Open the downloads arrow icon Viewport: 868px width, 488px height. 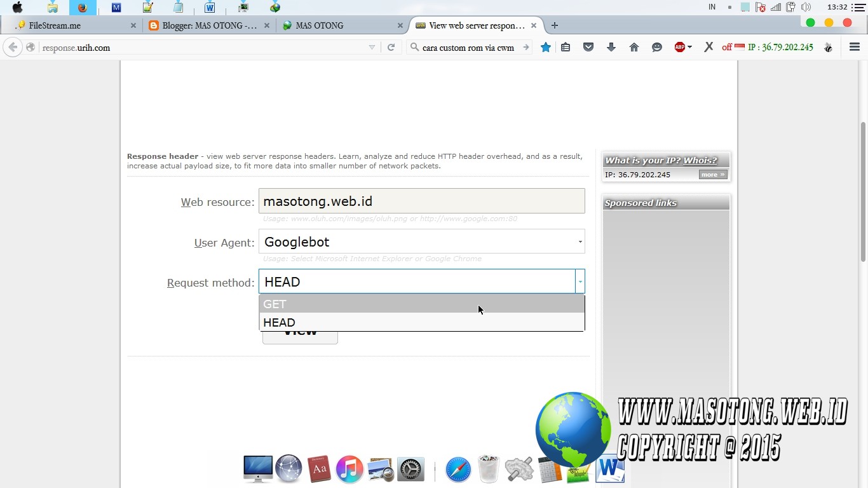click(x=611, y=48)
